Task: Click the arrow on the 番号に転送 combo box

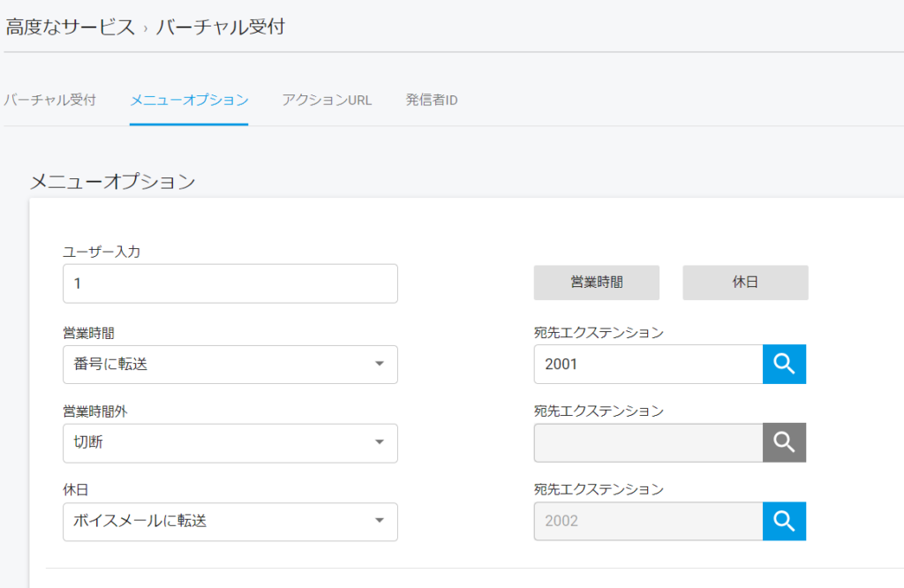Action: pyautogui.click(x=379, y=364)
